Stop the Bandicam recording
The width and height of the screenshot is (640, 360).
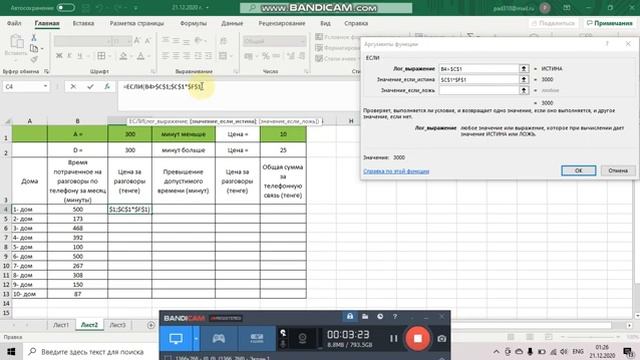418,338
